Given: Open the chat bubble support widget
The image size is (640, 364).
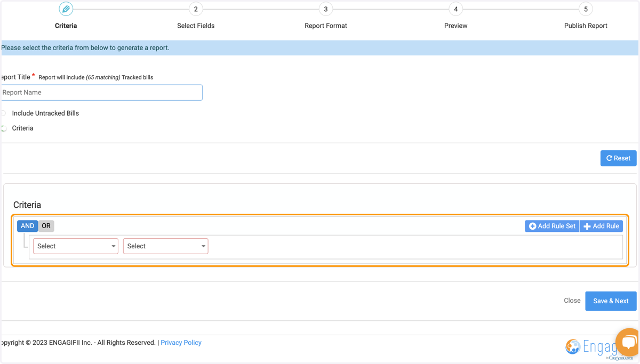Looking at the screenshot, I should pos(628,342).
